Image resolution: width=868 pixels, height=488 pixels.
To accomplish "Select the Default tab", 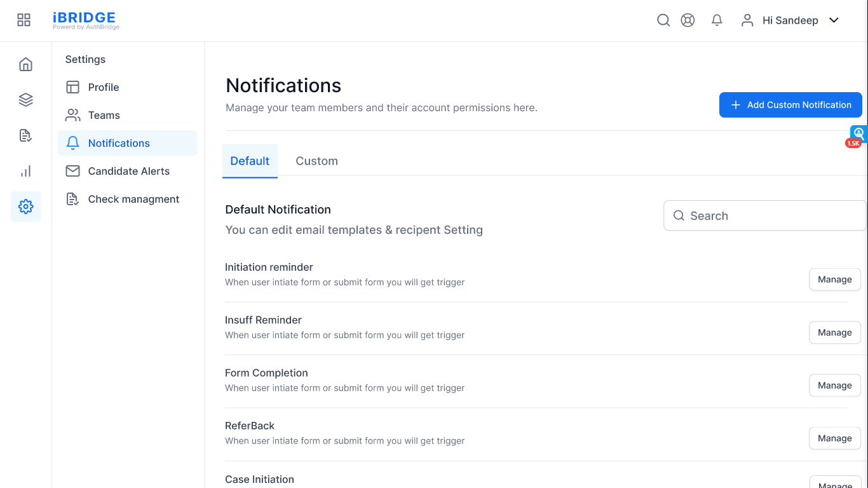I will (250, 161).
